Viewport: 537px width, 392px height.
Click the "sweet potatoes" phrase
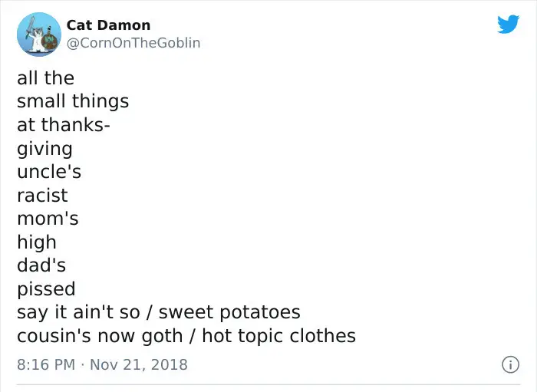[229, 312]
